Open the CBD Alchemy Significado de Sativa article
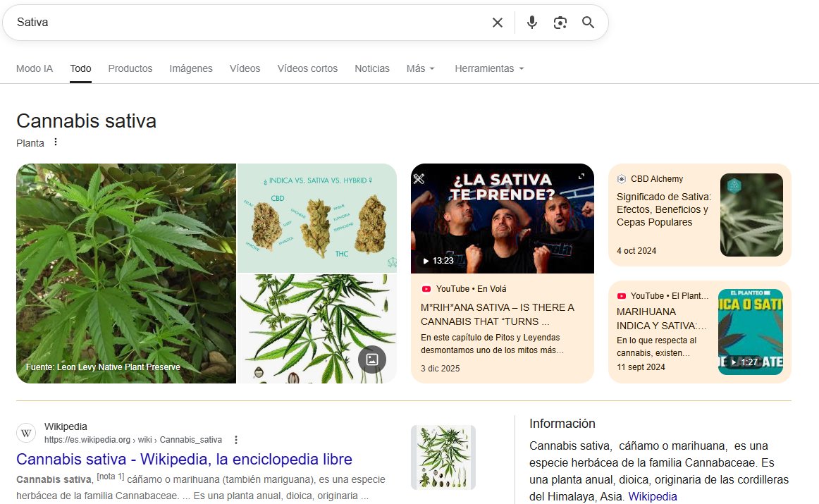 (x=664, y=209)
